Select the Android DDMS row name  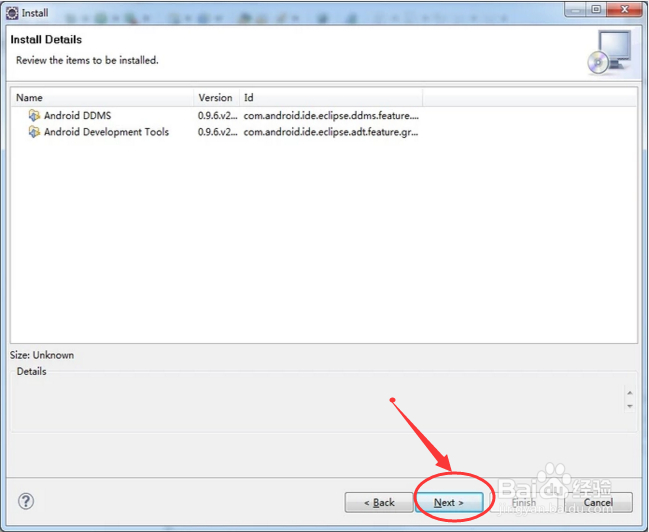[x=77, y=116]
